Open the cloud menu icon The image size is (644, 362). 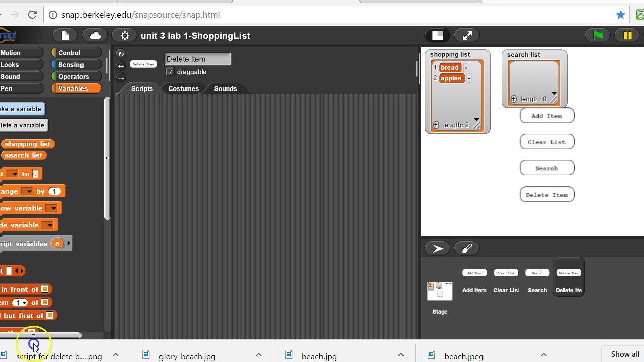95,35
